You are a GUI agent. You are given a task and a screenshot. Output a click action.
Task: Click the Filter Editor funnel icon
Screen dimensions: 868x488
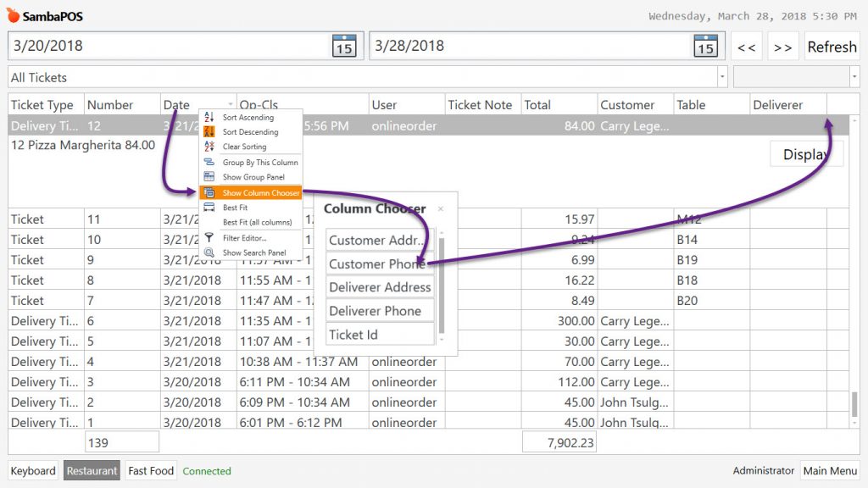[x=209, y=238]
